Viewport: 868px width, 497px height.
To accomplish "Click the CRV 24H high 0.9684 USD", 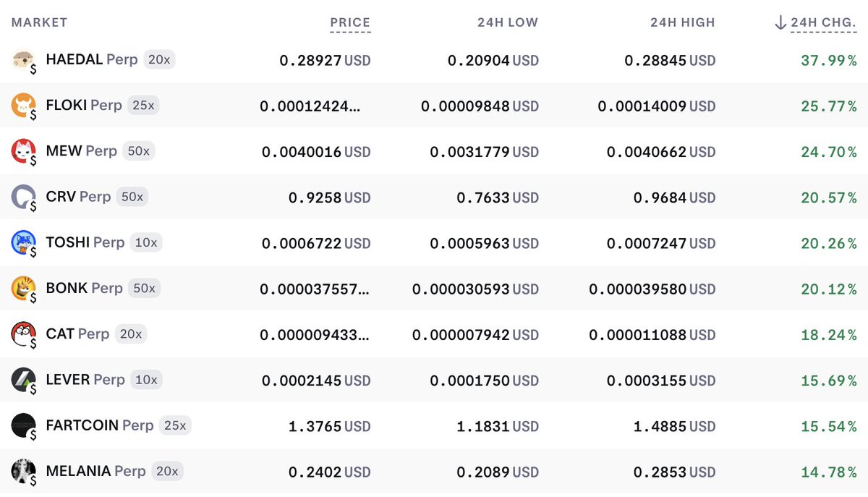I will [674, 197].
